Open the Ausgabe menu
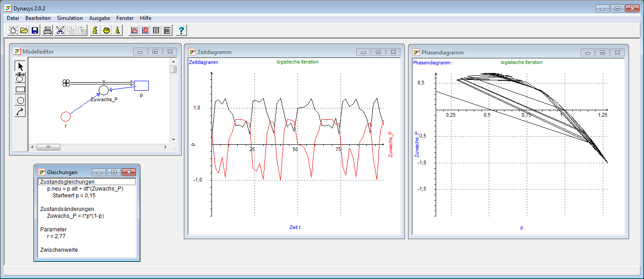The height and width of the screenshot is (279, 644). tap(100, 18)
